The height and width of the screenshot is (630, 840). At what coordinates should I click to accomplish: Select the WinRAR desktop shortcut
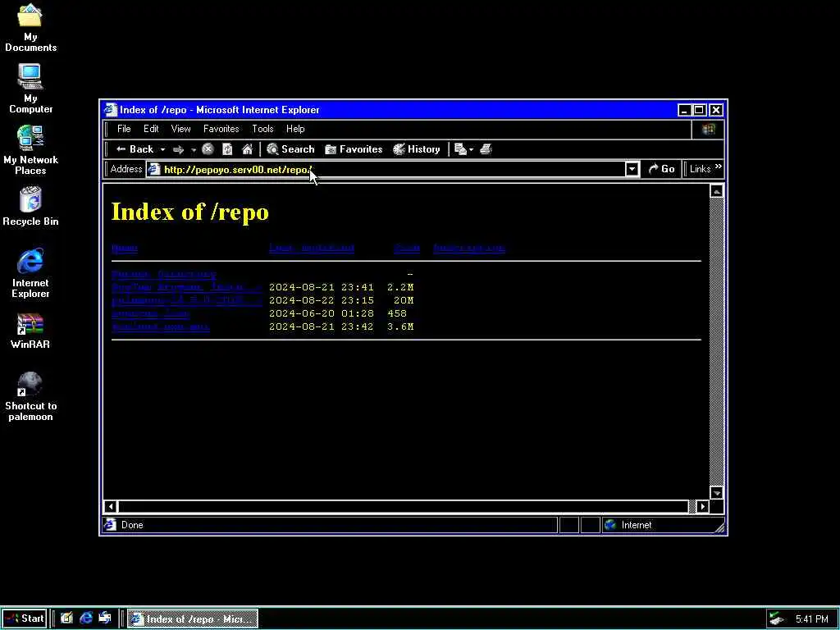click(30, 331)
